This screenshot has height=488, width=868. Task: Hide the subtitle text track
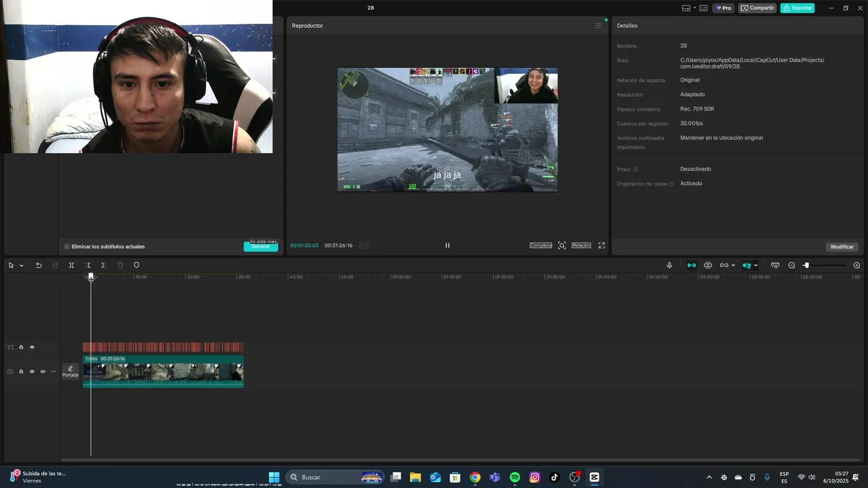tap(32, 347)
